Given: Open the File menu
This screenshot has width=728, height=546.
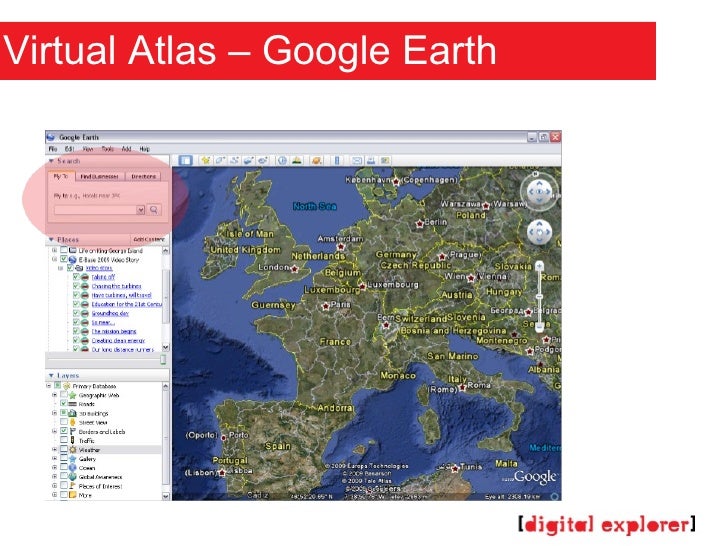Looking at the screenshot, I should (53, 149).
